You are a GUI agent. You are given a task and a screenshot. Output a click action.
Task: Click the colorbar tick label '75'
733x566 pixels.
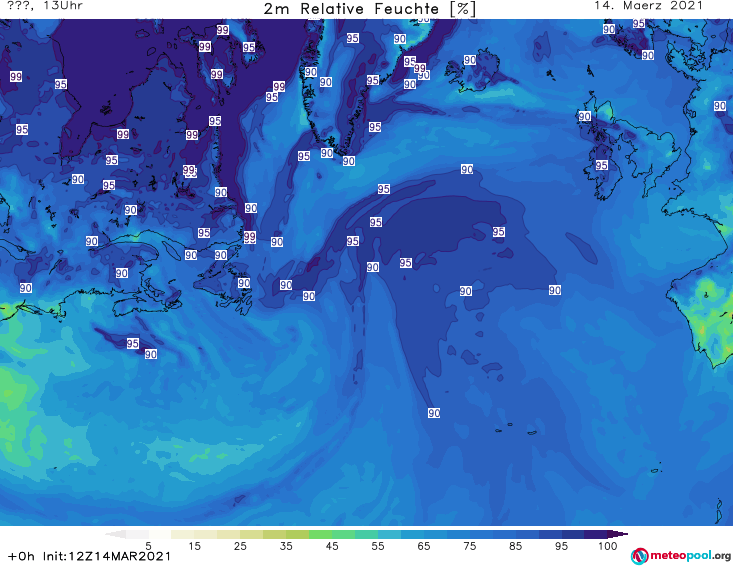[470, 546]
